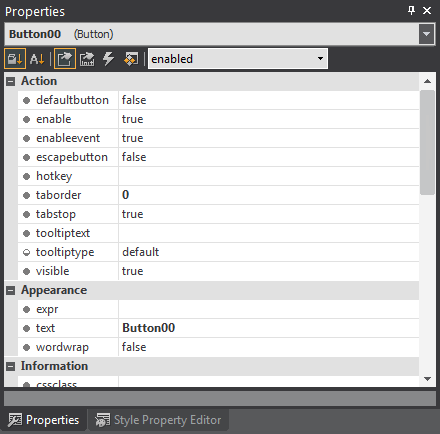Pin the Properties panel

(412, 10)
